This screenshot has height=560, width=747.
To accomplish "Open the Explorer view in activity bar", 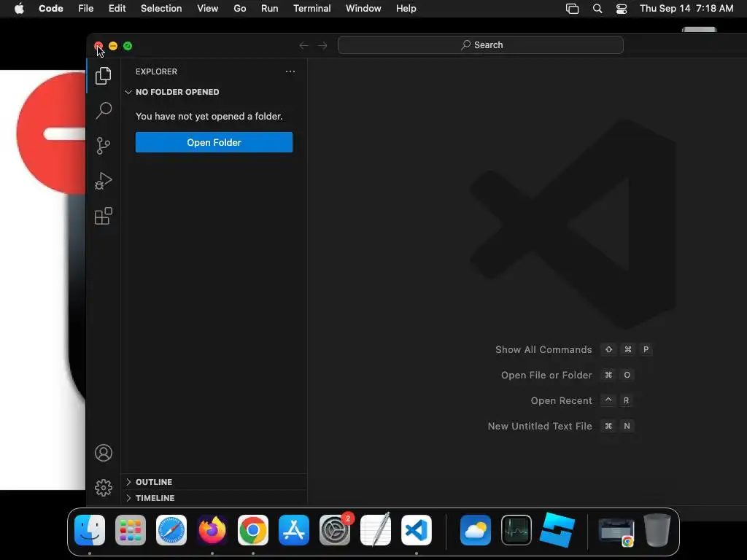I will pos(104,76).
